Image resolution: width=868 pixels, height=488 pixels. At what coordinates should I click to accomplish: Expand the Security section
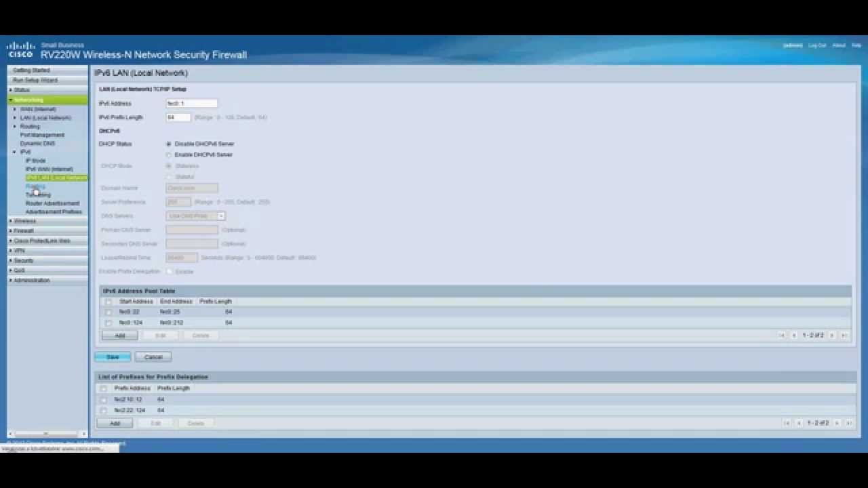click(11, 260)
